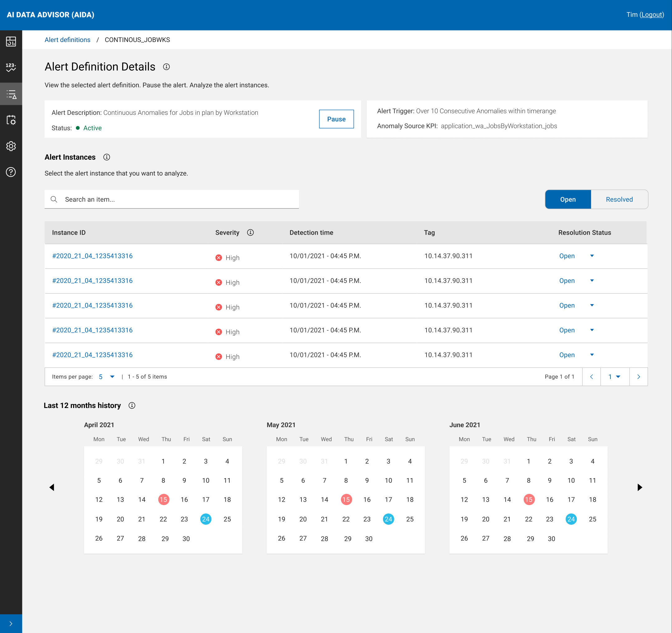Image resolution: width=672 pixels, height=633 pixels.
Task: Expand the sidebar with bottom chevron
Action: [x=11, y=624]
